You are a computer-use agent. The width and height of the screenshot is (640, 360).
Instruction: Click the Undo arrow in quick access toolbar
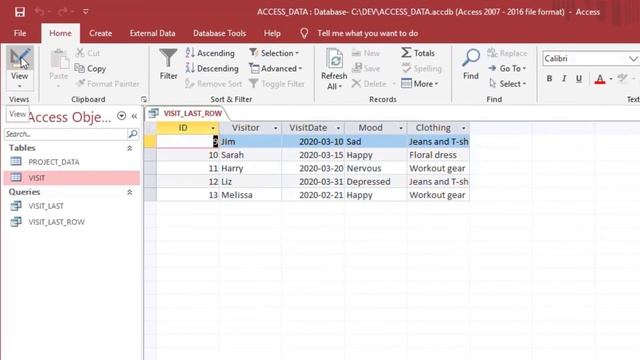[39, 12]
